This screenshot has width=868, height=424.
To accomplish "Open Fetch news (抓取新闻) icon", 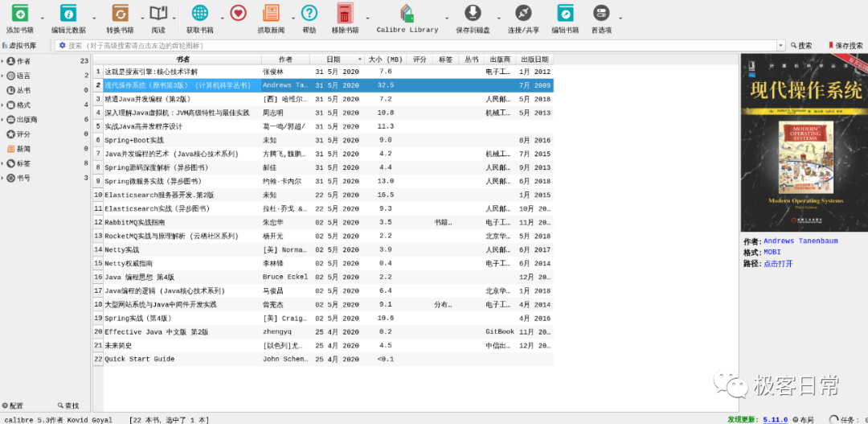I will [x=272, y=12].
